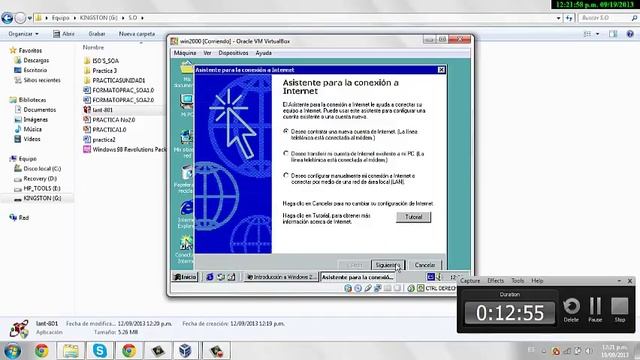Click the Buscar S.O search field
Viewport: 640px width, 360px height.
coord(608,18)
